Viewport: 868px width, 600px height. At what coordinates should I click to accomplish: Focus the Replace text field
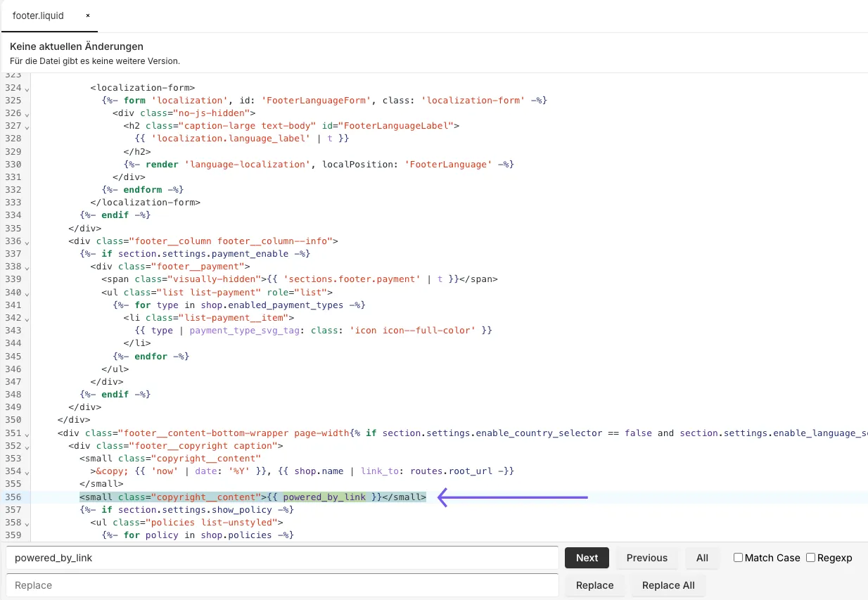click(282, 585)
